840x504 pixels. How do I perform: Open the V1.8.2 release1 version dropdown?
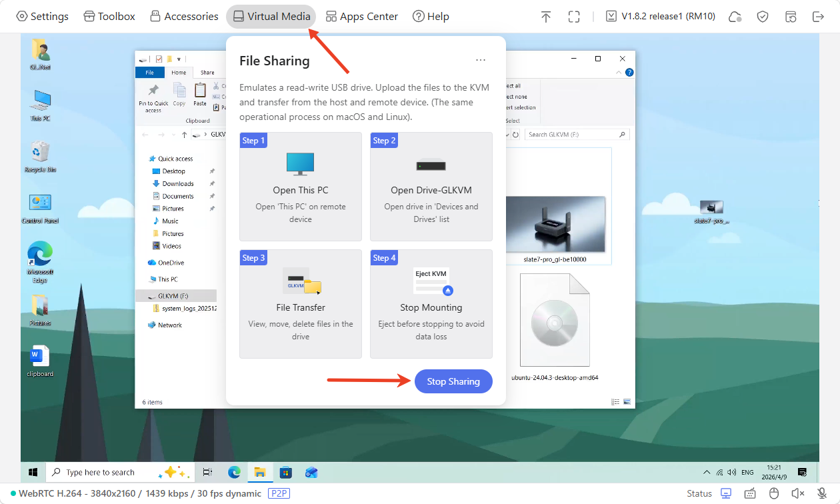pos(660,17)
